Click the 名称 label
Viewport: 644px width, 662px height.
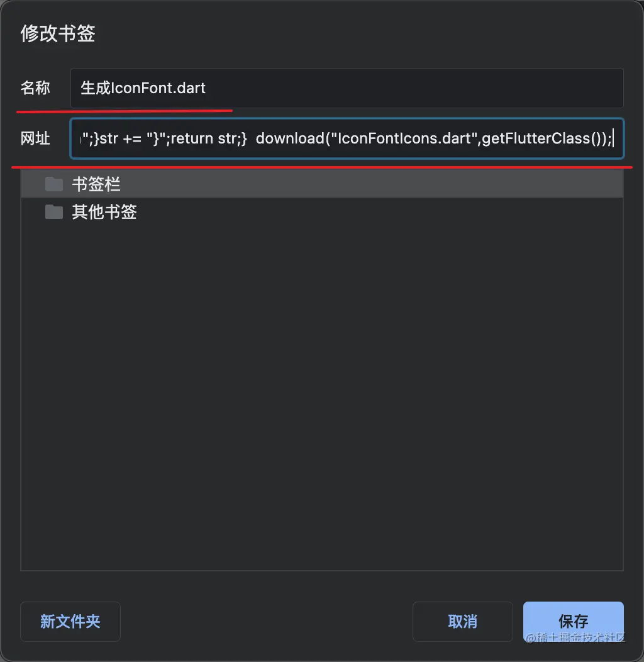(x=35, y=88)
